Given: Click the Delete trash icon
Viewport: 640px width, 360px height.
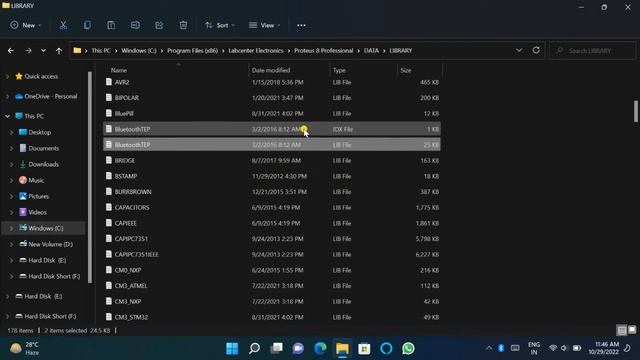Looking at the screenshot, I should pos(183,25).
